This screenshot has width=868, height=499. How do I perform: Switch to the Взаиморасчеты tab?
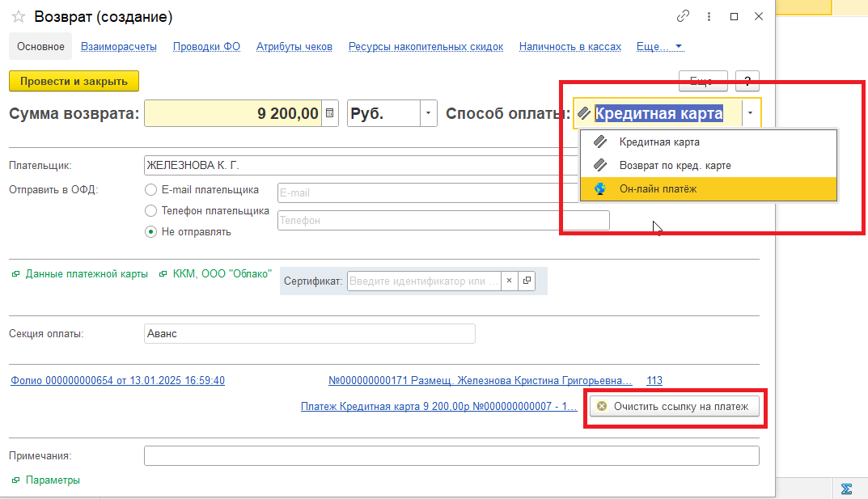pos(119,47)
